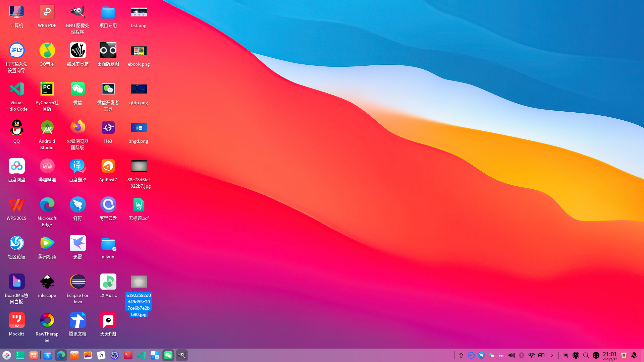Click the clock showing 21:01
The width and height of the screenshot is (644, 362).
(x=609, y=355)
